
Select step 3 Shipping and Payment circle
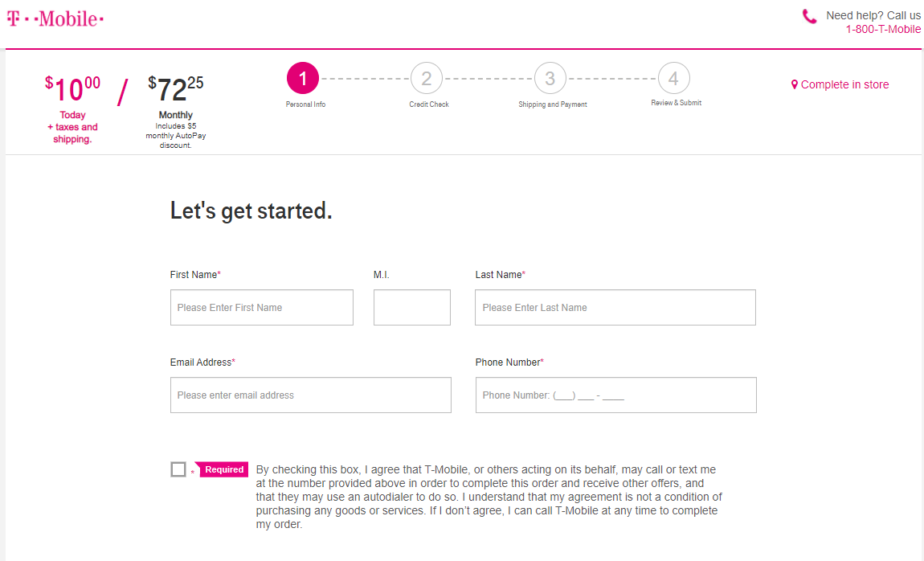click(x=550, y=79)
